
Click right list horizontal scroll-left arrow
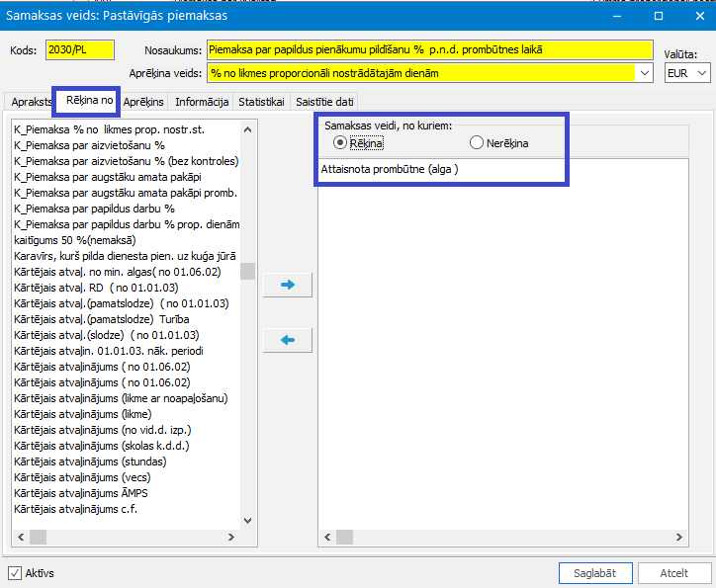click(327, 538)
